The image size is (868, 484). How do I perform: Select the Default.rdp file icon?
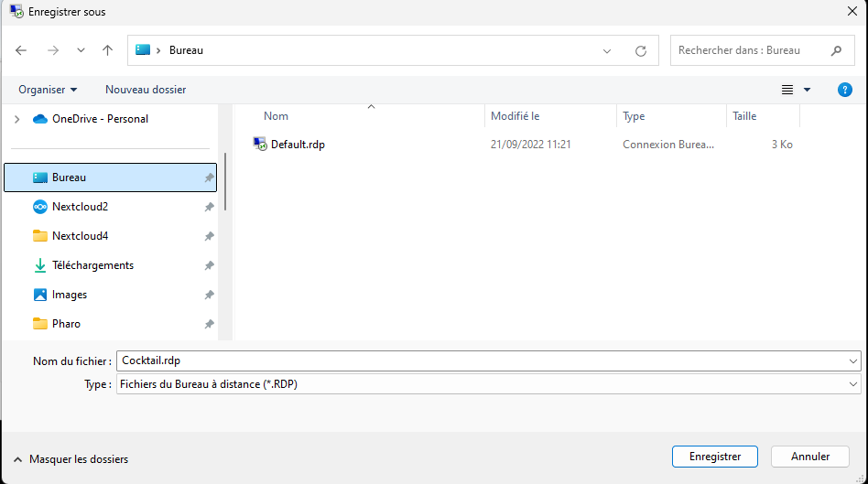(260, 145)
